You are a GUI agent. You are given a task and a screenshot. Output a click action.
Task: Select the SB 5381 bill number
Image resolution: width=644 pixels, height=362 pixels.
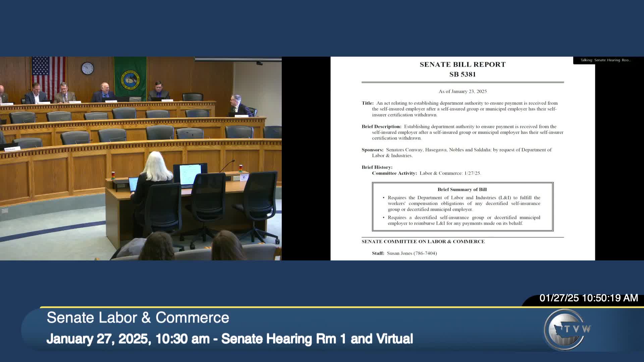pyautogui.click(x=463, y=74)
